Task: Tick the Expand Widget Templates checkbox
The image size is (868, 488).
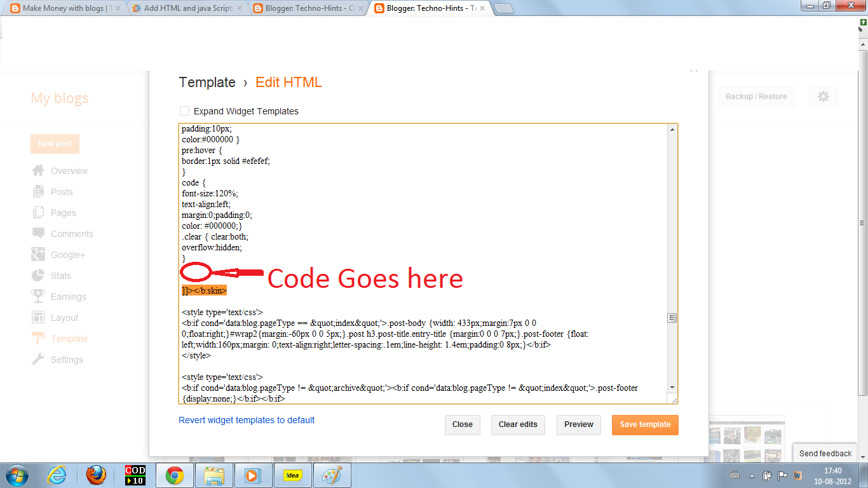Action: tap(184, 111)
